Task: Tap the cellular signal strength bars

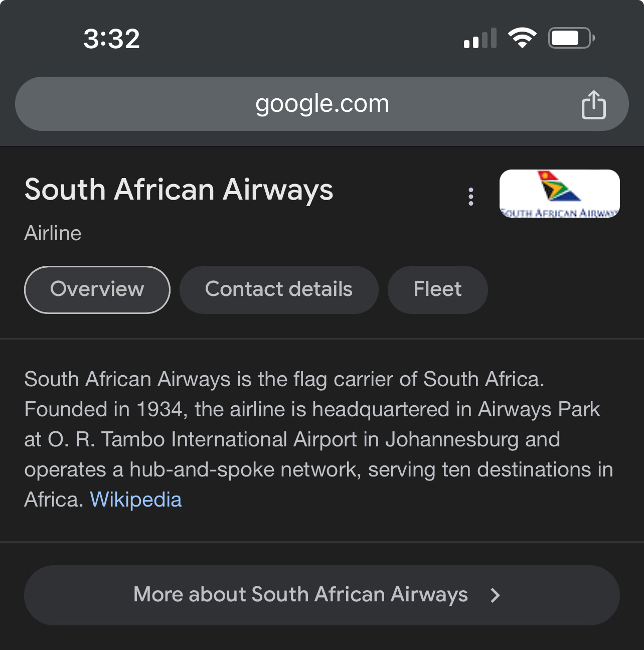Action: [480, 39]
